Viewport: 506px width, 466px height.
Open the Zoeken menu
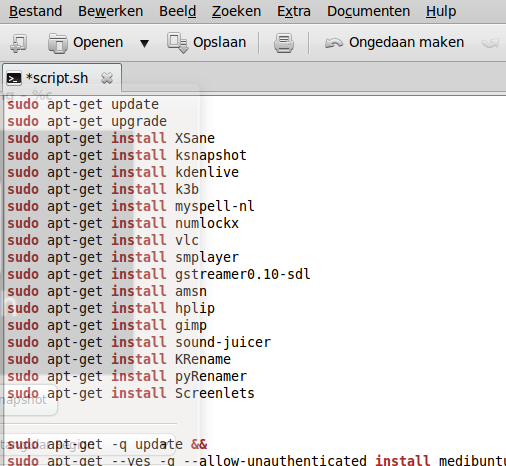236,11
